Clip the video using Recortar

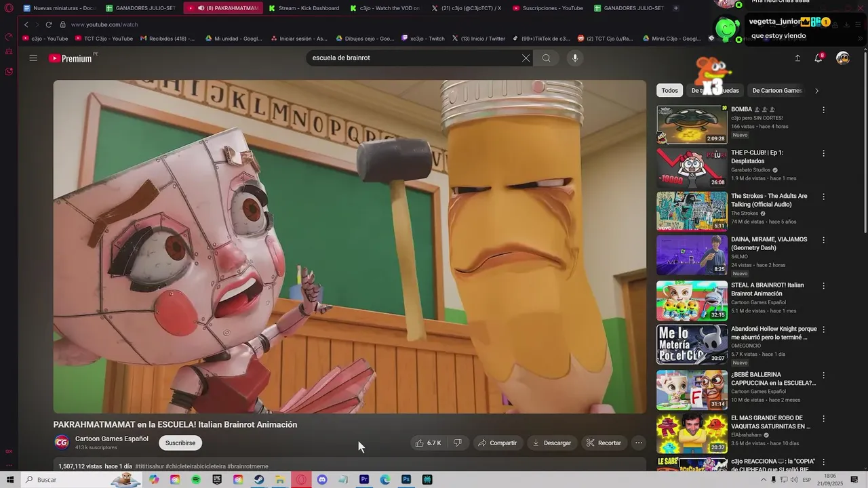coord(604,443)
